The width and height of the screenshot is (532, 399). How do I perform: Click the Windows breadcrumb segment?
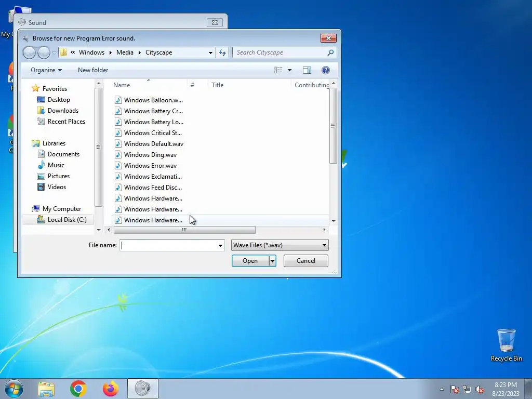[x=91, y=52]
